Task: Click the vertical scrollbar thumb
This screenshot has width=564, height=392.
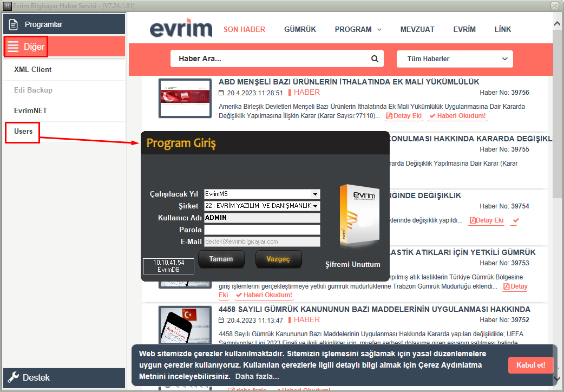Action: (x=557, y=114)
